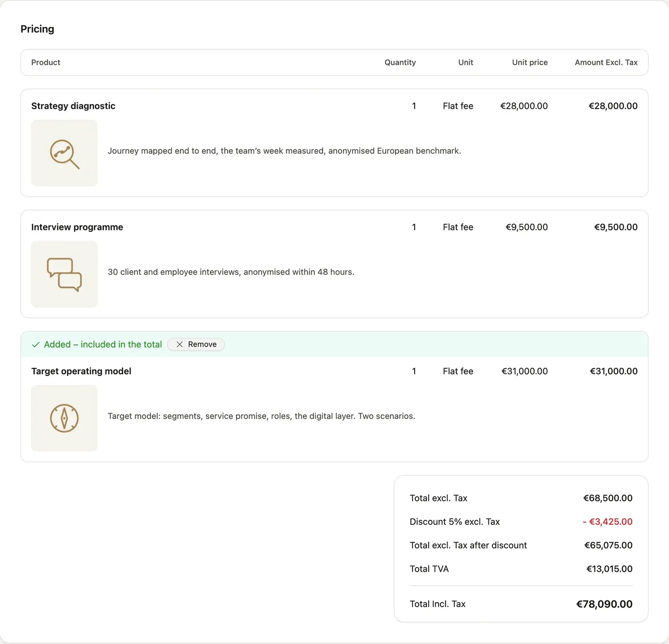This screenshot has height=644, width=669.
Task: Remove the Target operating model option
Action: pyautogui.click(x=196, y=344)
